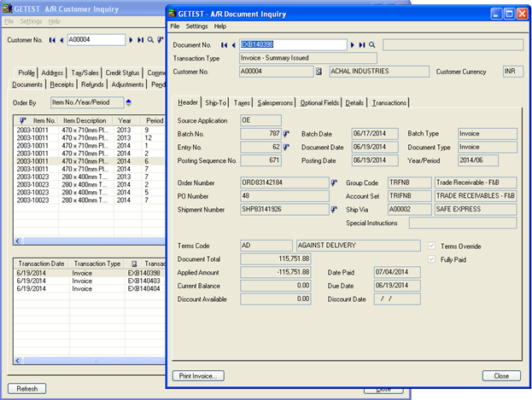Image resolution: width=532 pixels, height=400 pixels.
Task: Click Refresh button in Customer Inquiry
Action: [x=26, y=389]
